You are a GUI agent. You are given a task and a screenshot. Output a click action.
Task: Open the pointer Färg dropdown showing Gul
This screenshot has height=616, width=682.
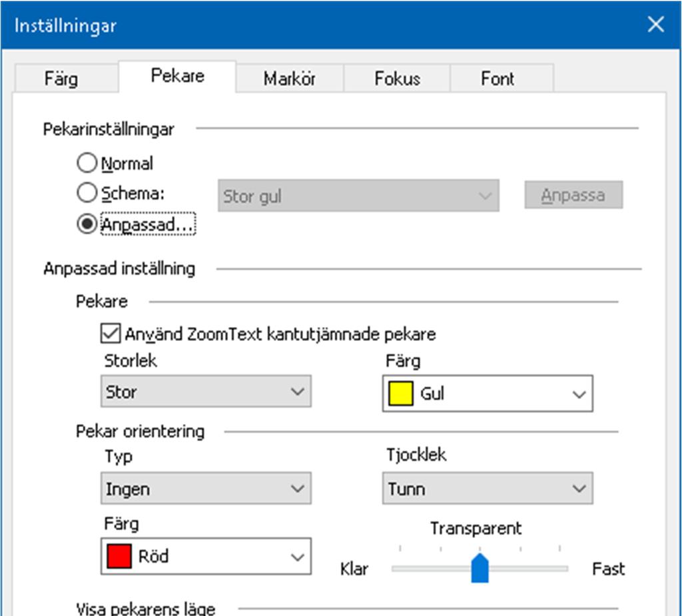[x=487, y=394]
